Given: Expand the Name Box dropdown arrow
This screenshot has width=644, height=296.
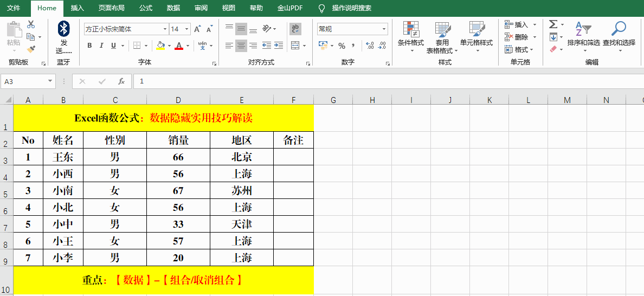Looking at the screenshot, I should (x=50, y=81).
